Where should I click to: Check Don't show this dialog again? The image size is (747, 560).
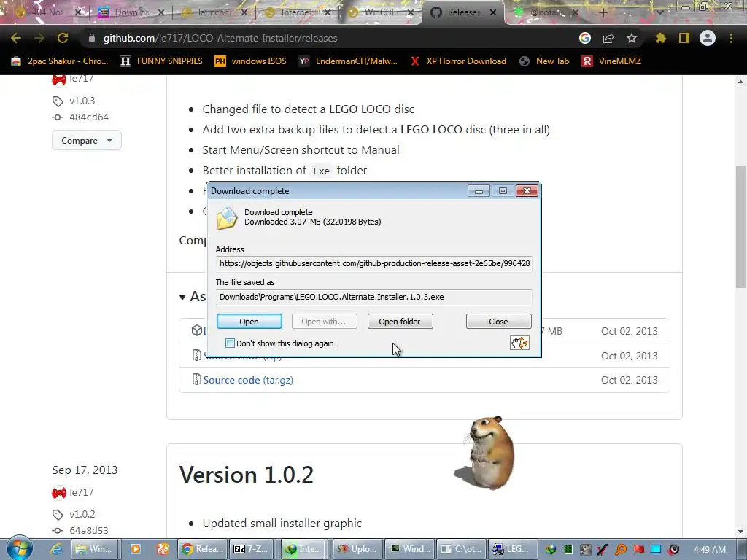(x=230, y=343)
